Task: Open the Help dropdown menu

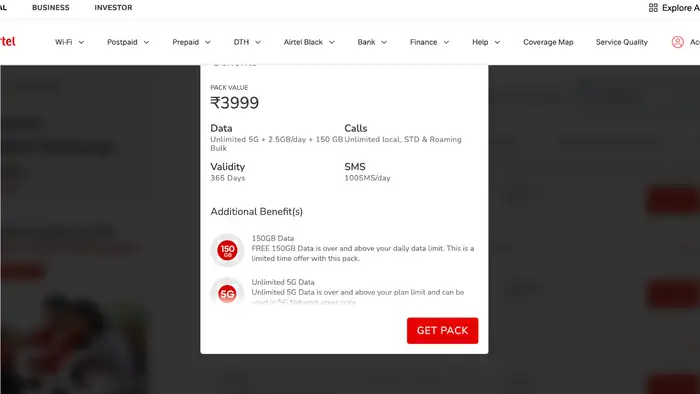Action: tap(486, 42)
